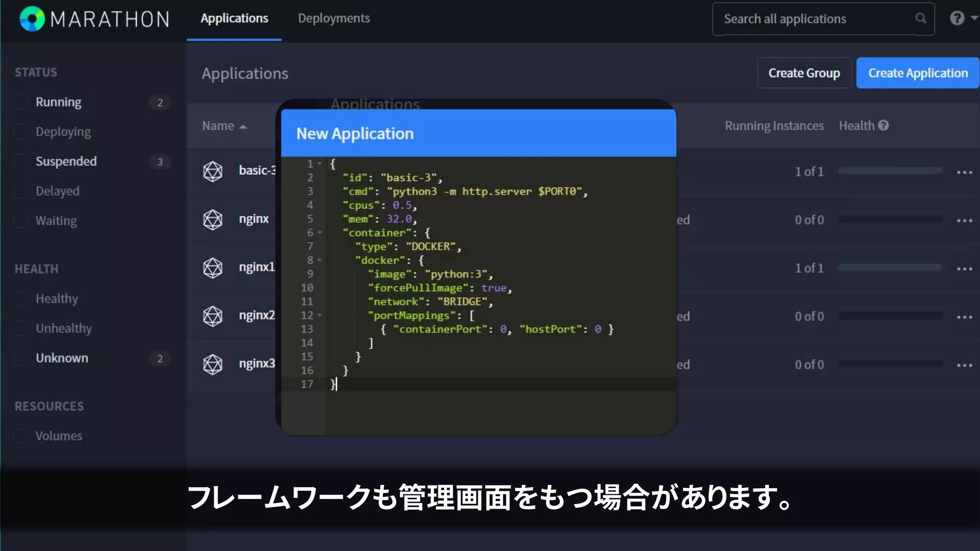Click the nginx application icon
The height and width of the screenshot is (551, 980).
tap(212, 220)
